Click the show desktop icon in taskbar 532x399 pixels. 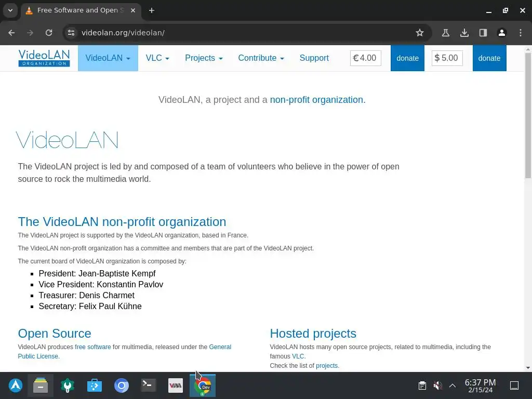pos(514,385)
